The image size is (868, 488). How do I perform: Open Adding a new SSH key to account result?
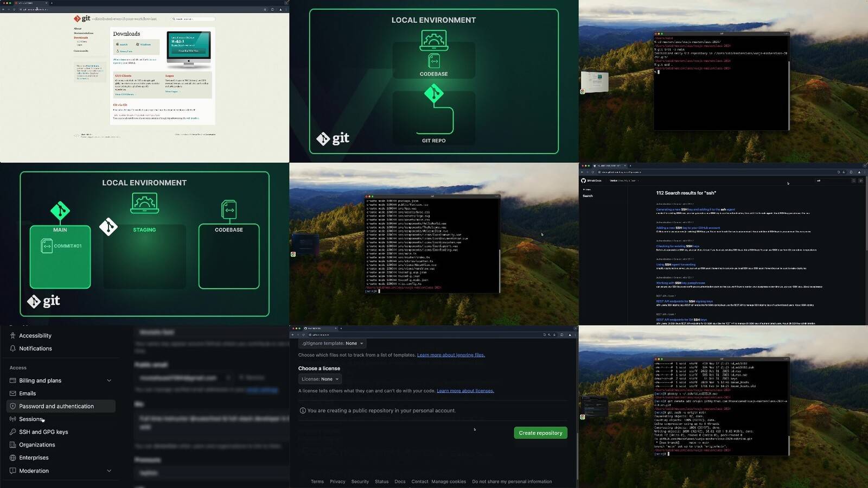point(688,228)
